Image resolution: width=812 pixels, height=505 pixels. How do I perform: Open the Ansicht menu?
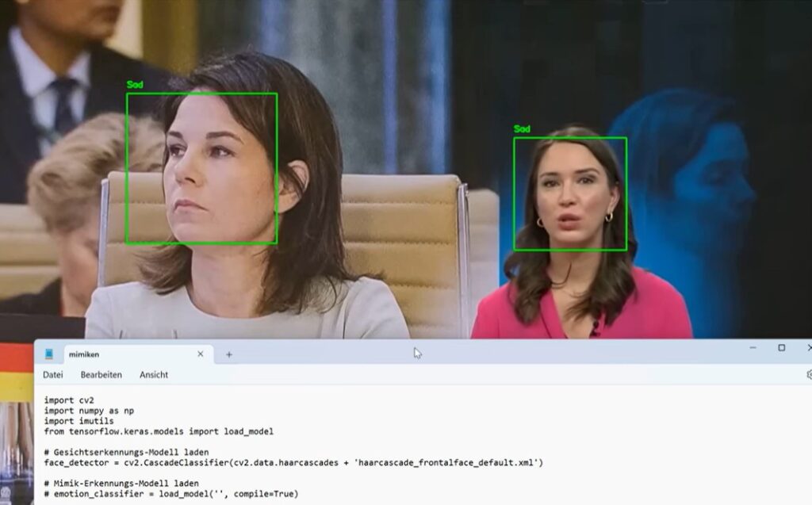click(154, 374)
